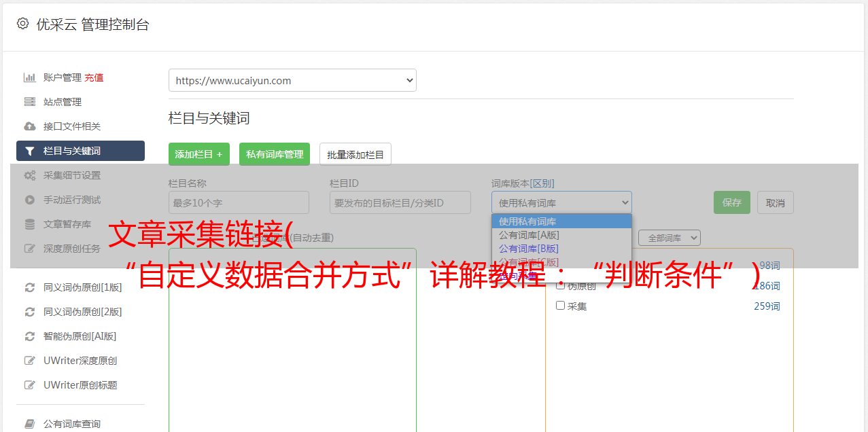
Task: Click the 批量添加栏目 button
Action: pyautogui.click(x=355, y=154)
